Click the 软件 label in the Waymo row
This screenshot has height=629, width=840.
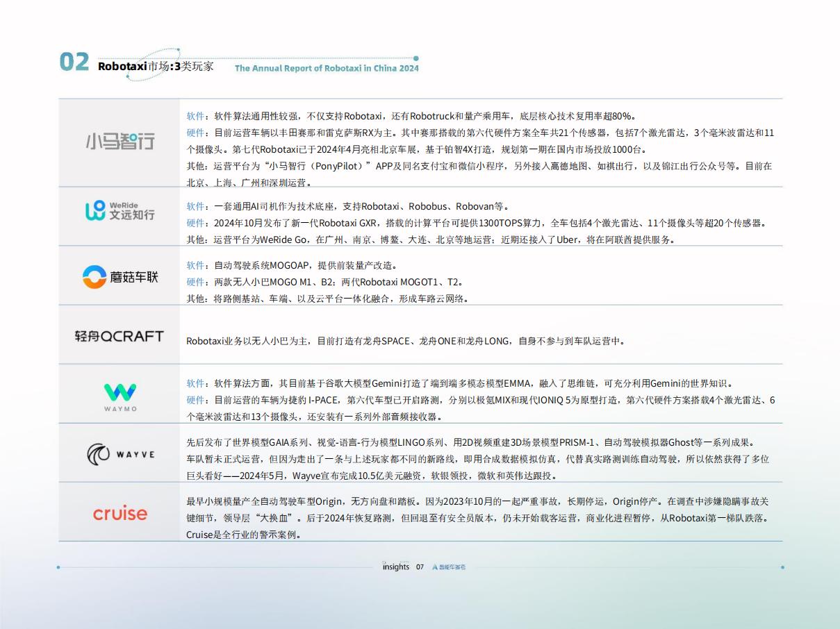195,383
